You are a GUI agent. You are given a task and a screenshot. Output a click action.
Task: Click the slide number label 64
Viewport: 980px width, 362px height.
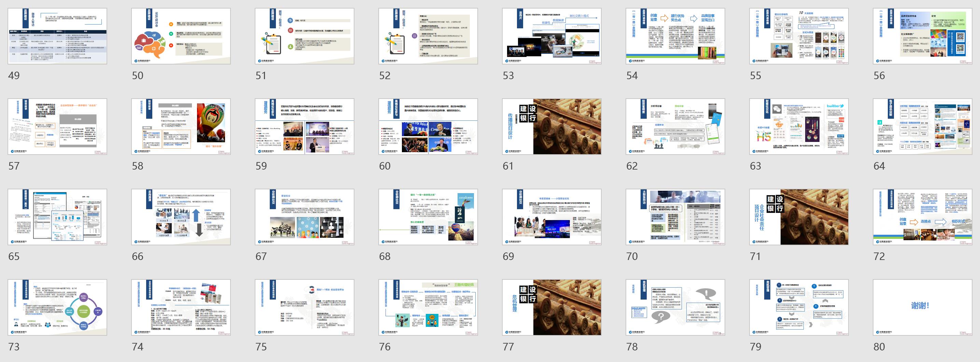[x=879, y=166]
